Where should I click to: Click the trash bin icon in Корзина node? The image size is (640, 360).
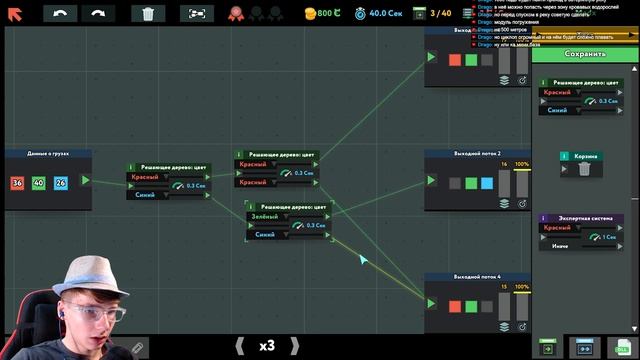click(584, 169)
